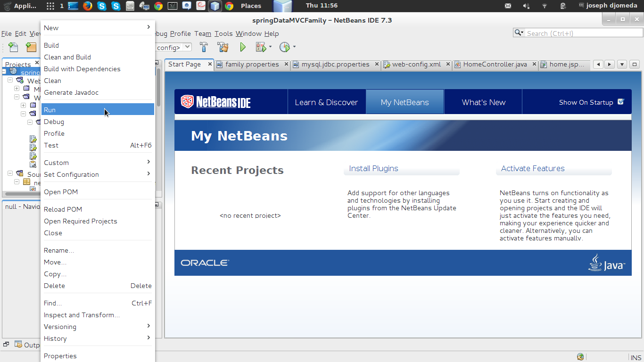The image size is (644, 362).
Task: Open the Learn & Discover section
Action: [x=326, y=102]
